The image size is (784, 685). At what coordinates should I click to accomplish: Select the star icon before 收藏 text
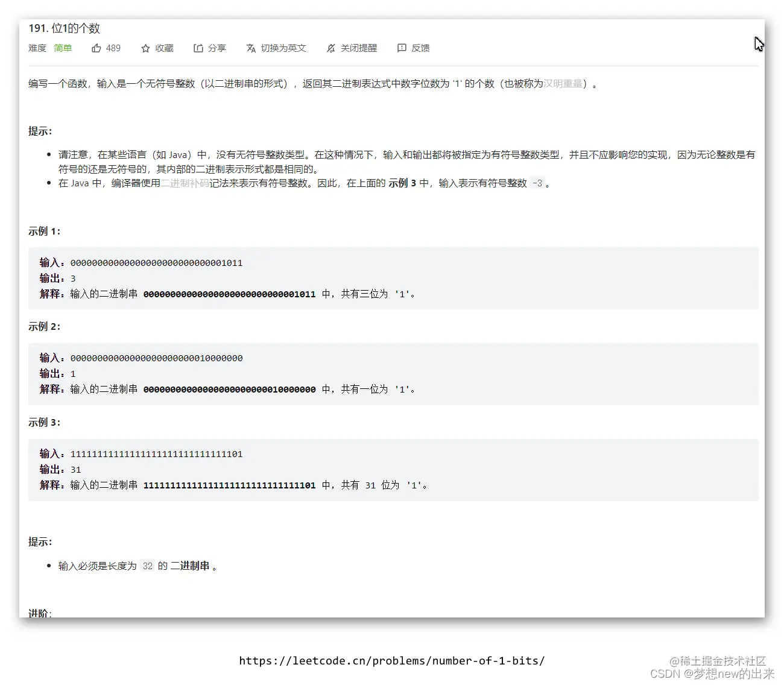145,48
